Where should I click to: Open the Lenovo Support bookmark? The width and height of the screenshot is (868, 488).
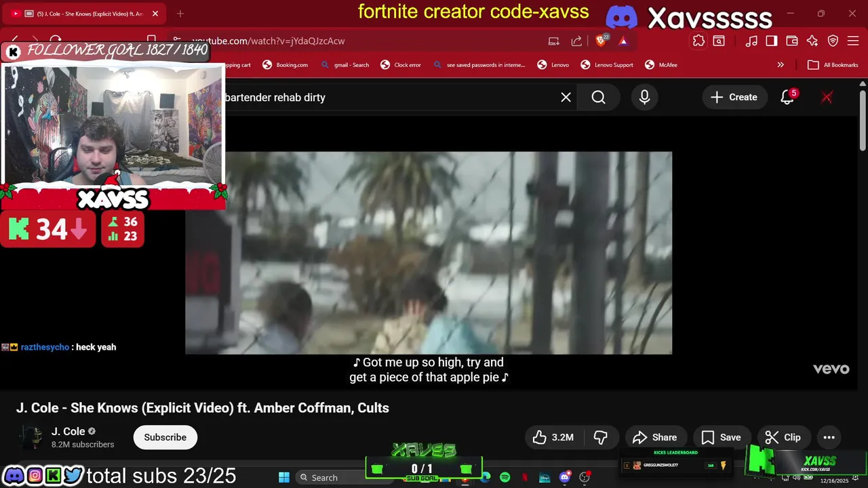[607, 65]
